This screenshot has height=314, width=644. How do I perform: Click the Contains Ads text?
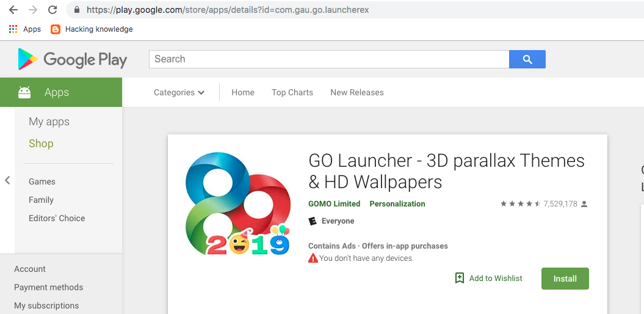pos(332,246)
